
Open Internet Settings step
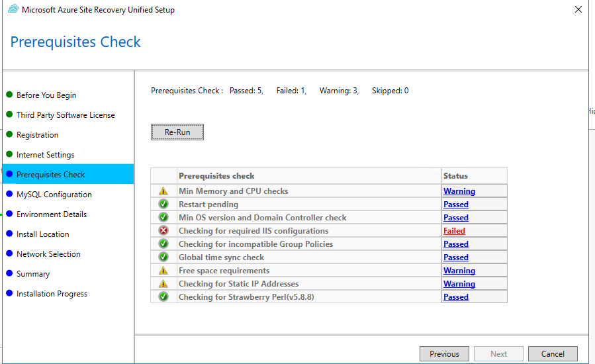[46, 155]
